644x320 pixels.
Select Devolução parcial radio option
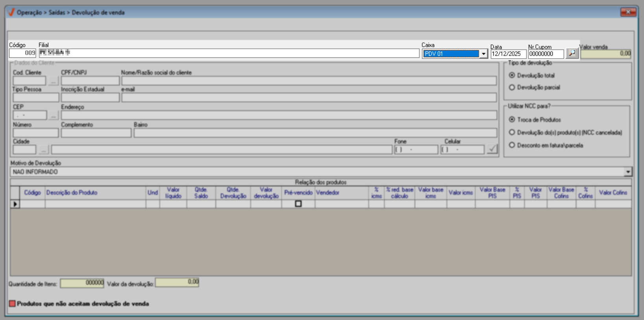point(512,87)
